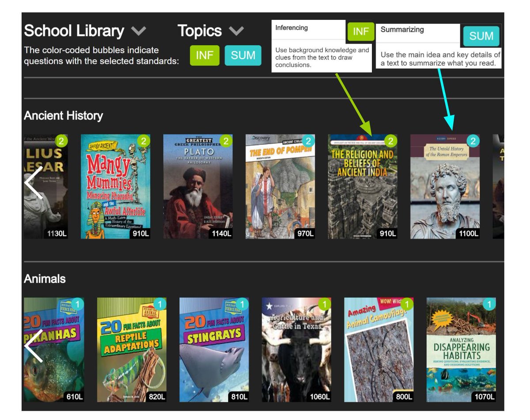Open the Plato book cover
The width and height of the screenshot is (530, 420).
pos(198,187)
